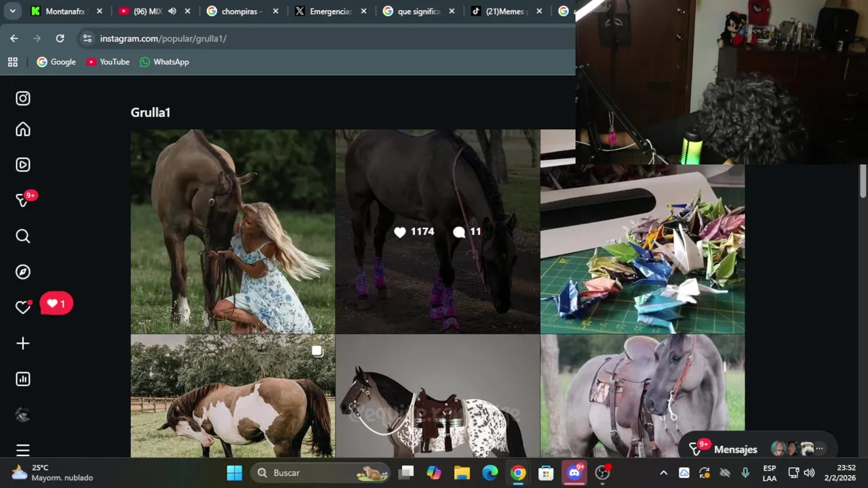Open Instagram Reels icon in sidebar
Screen dimensions: 868x488
23,165
